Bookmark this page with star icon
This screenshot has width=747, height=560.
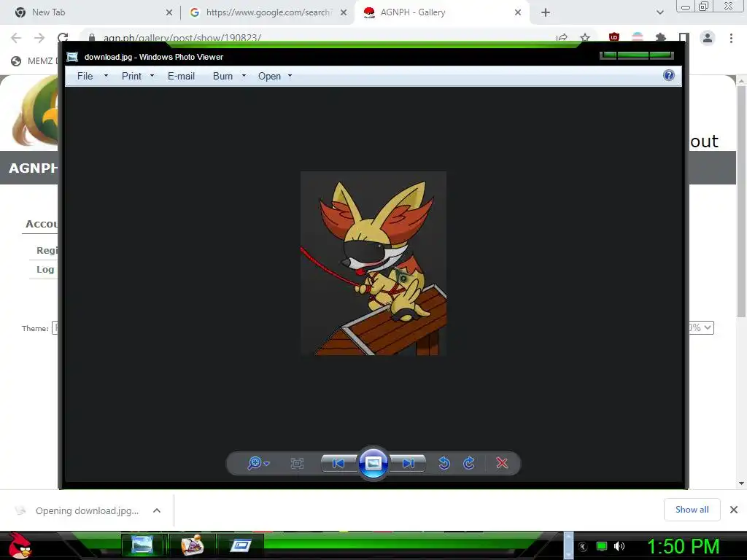click(x=585, y=38)
